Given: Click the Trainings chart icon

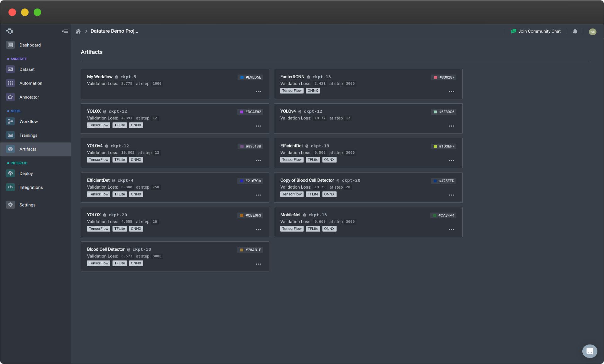Looking at the screenshot, I should [10, 135].
